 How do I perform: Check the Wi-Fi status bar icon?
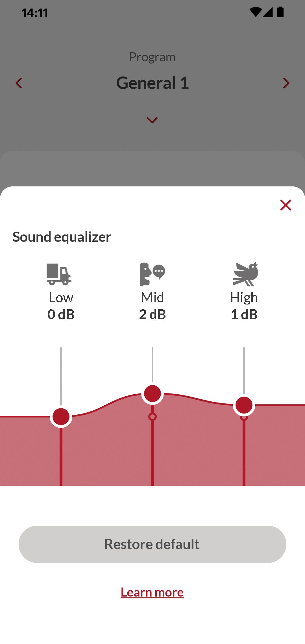255,12
